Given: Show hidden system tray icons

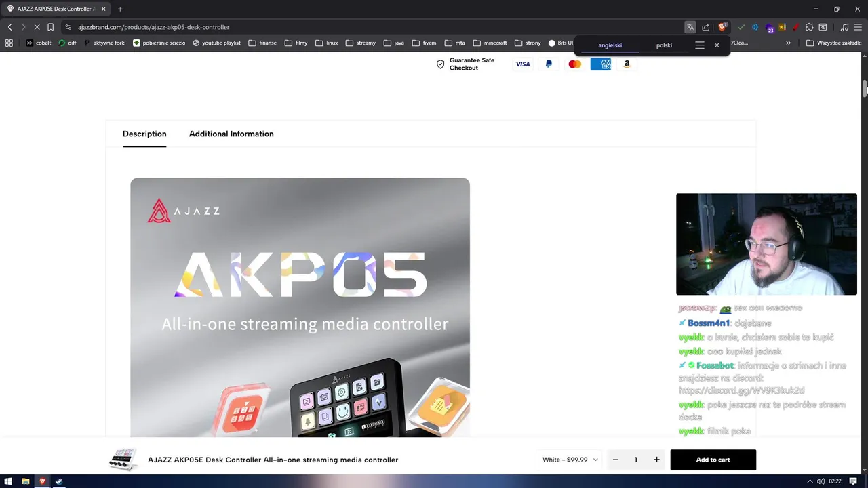Looking at the screenshot, I should pos(810,481).
